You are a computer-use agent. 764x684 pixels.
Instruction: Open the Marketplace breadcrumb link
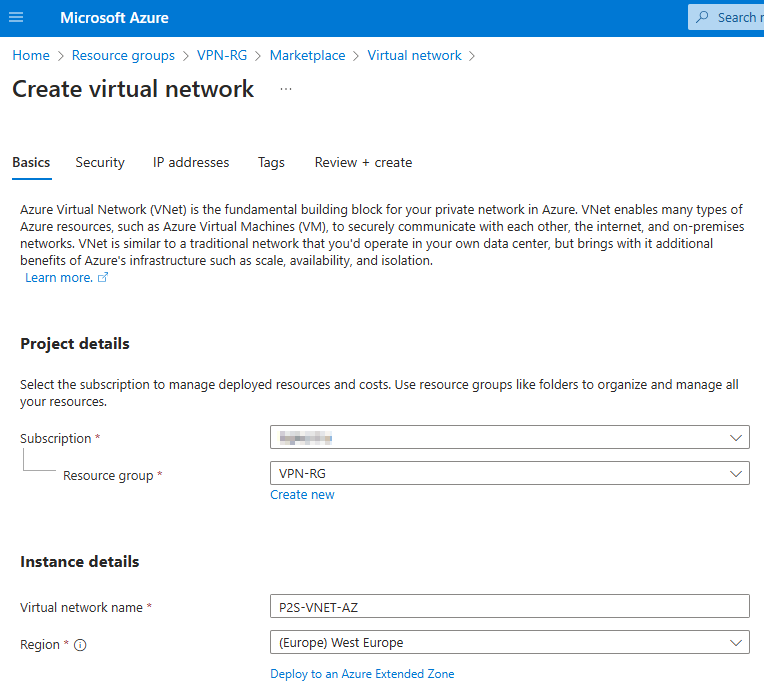(x=307, y=56)
